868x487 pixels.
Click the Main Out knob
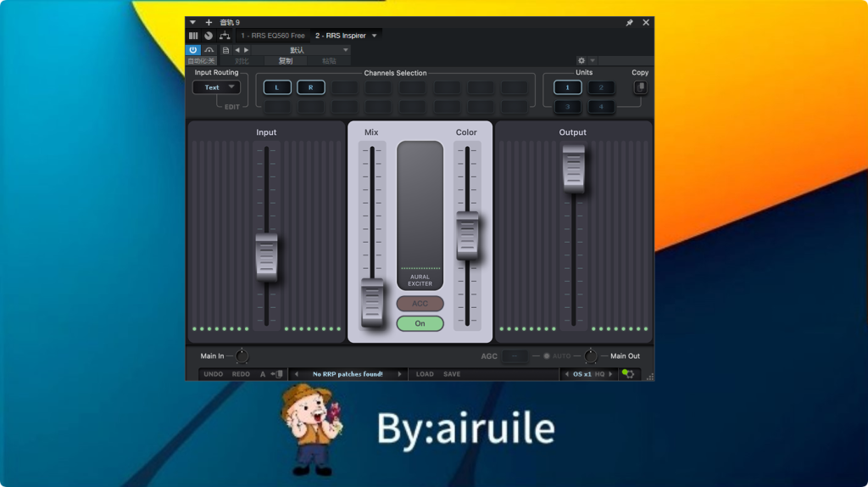[591, 356]
